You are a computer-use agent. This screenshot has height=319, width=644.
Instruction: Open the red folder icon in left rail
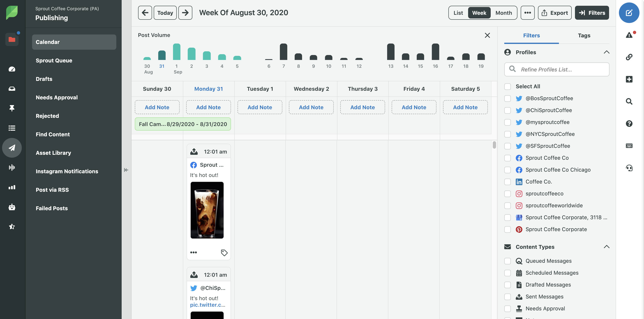pos(12,39)
